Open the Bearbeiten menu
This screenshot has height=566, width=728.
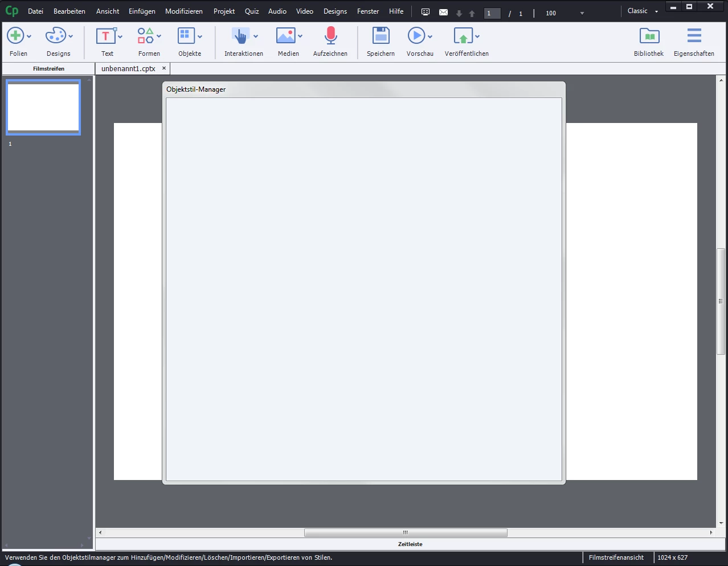tap(69, 11)
